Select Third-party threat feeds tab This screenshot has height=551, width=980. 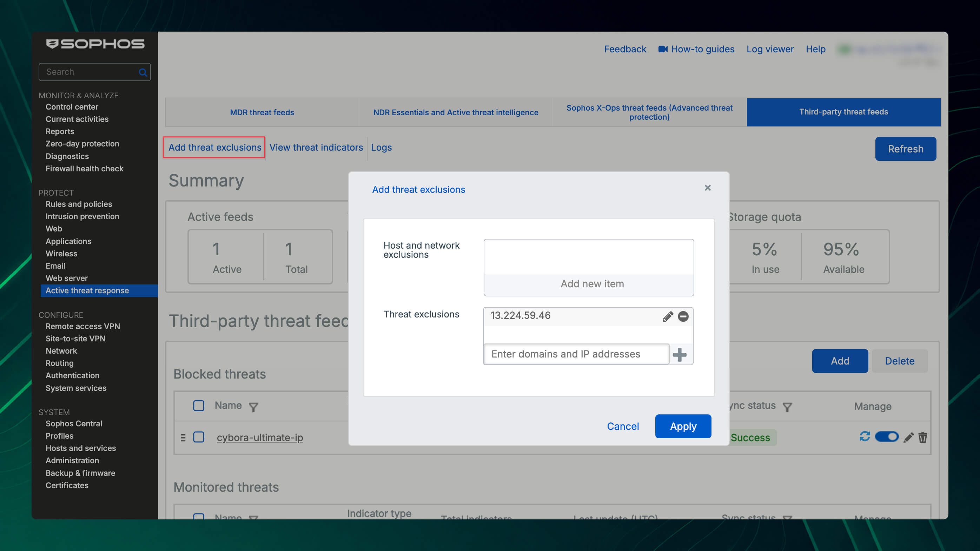pyautogui.click(x=843, y=112)
